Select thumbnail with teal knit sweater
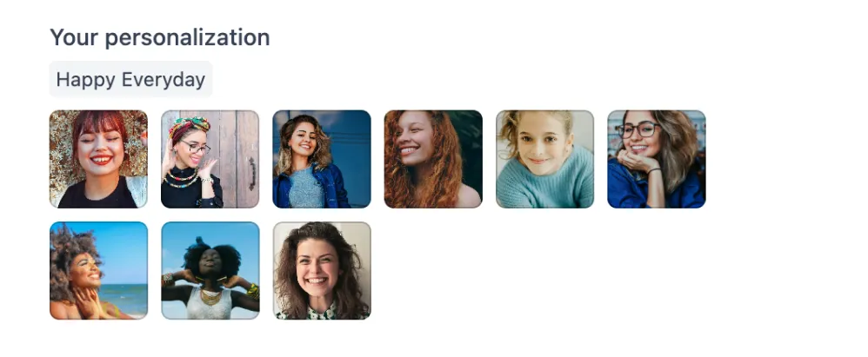Viewport: 868px width, 357px height. pos(545,159)
